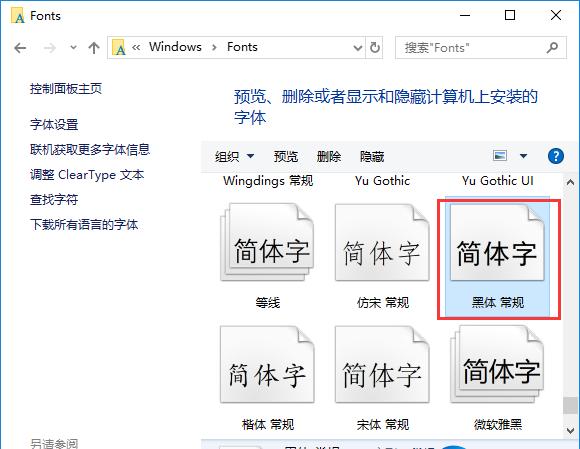Open the 组织 dropdown menu

pos(235,156)
